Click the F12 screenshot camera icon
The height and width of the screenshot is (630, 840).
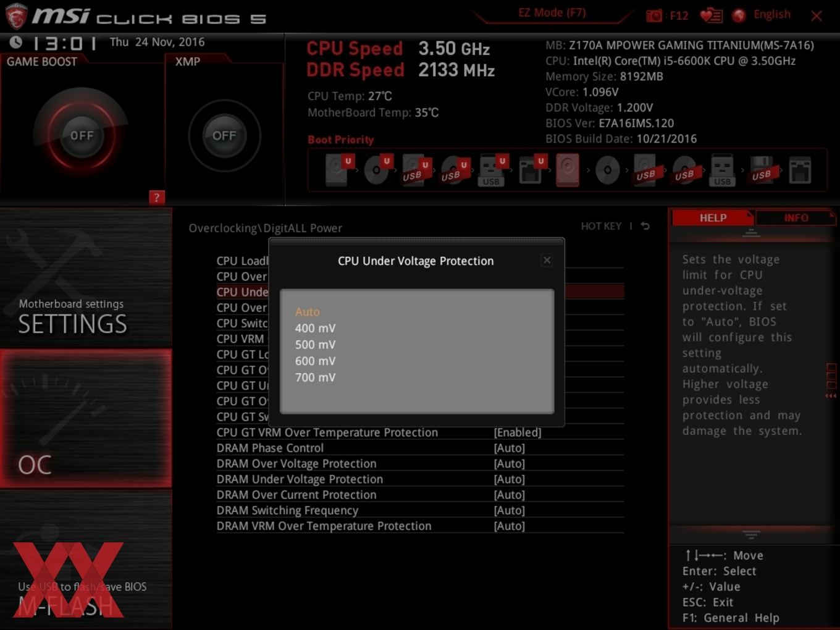click(x=654, y=15)
